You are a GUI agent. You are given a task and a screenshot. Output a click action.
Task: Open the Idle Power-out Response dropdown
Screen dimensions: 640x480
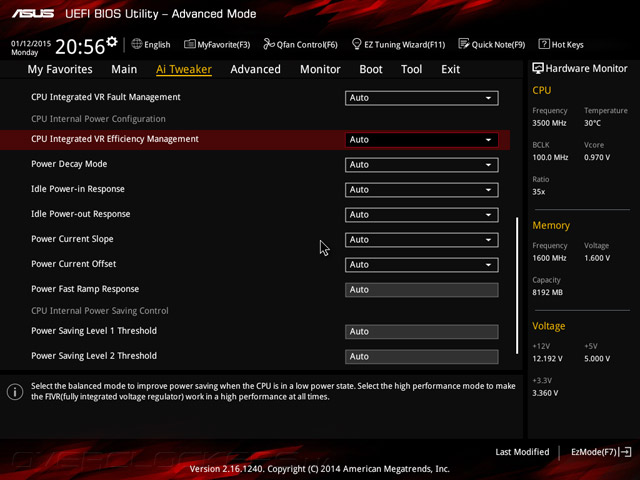422,215
